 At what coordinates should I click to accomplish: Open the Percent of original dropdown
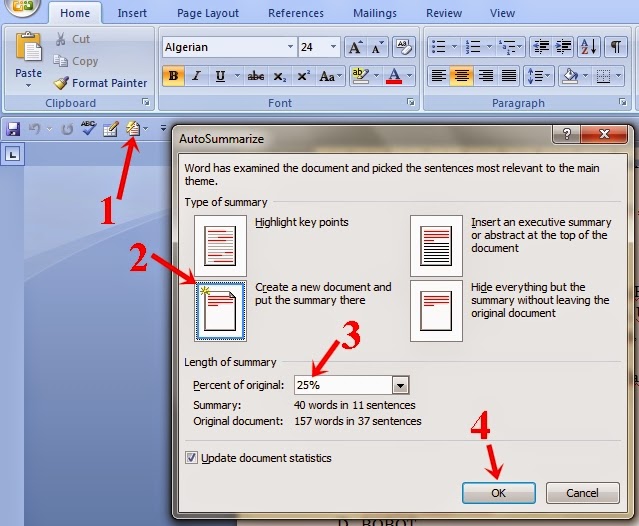[x=401, y=385]
